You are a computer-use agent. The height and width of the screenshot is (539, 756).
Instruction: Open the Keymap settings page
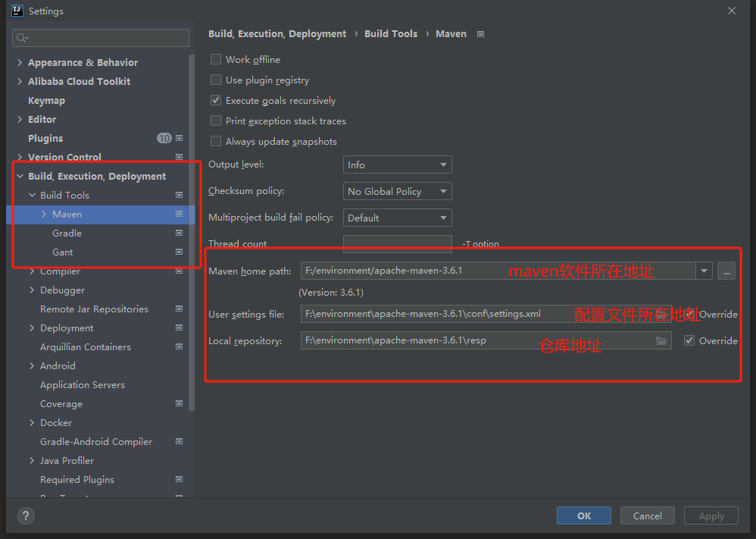click(x=46, y=101)
